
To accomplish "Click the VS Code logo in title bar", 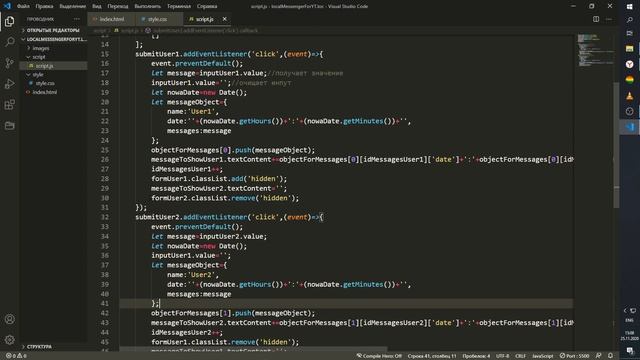I will (7, 6).
